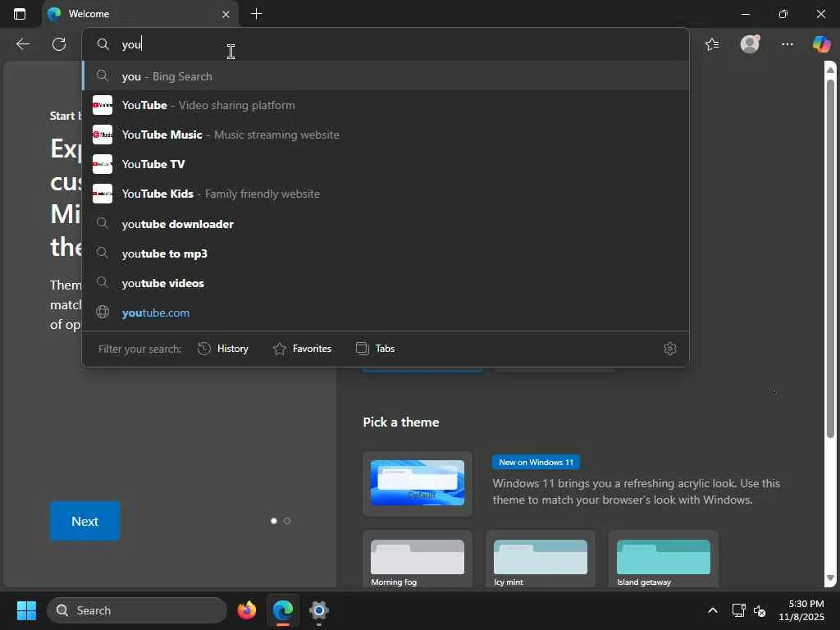Click the scrollbar down arrow

[830, 578]
